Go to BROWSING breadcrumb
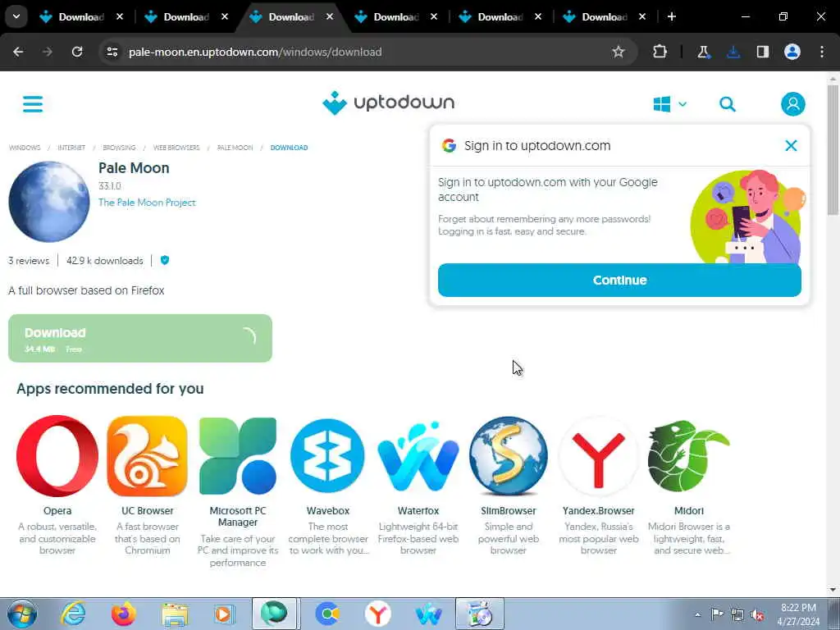840x630 pixels. [x=119, y=148]
